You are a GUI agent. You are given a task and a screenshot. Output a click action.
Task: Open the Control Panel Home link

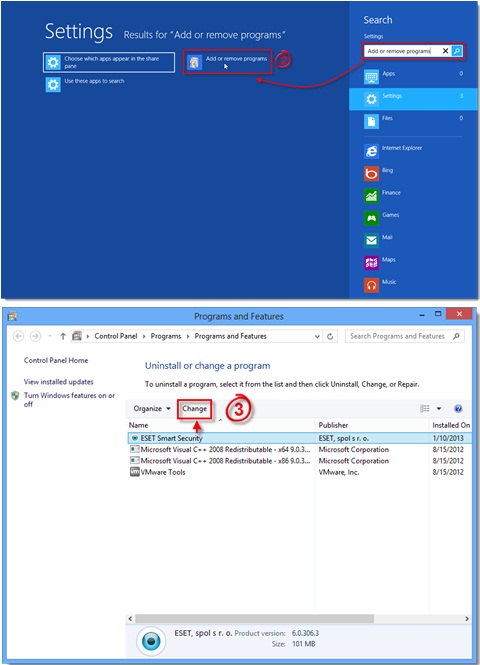tap(56, 360)
